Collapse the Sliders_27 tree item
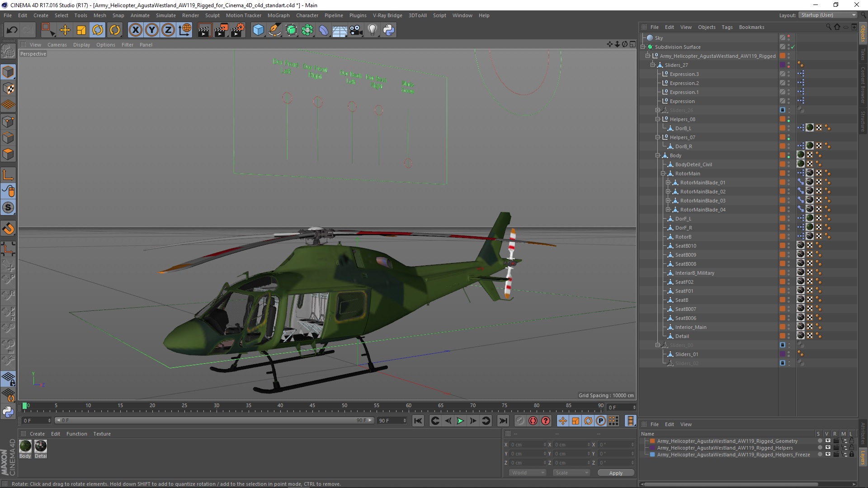868x488 pixels. click(653, 65)
